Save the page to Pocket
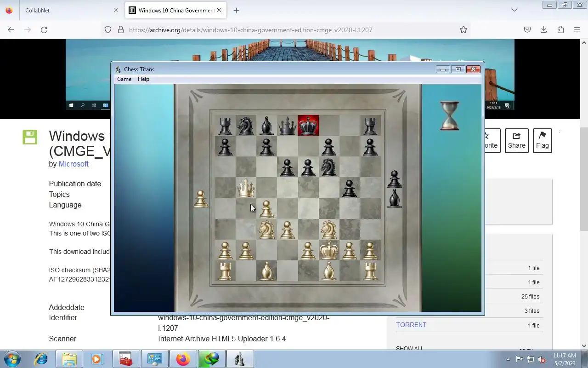Viewport: 588px width, 368px height. 527,29
